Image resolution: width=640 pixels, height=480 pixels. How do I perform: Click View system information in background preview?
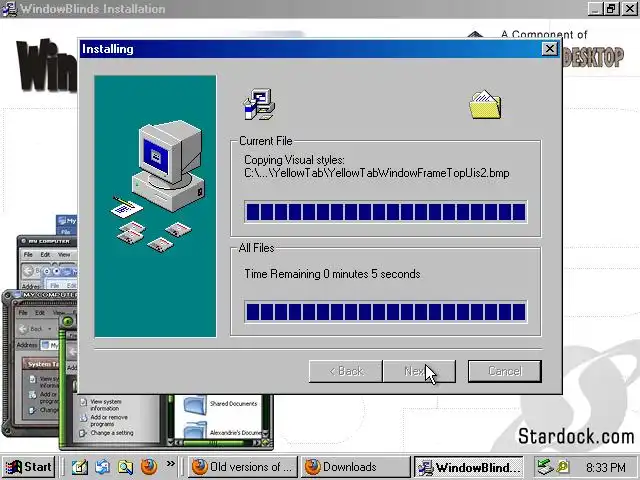click(x=100, y=405)
